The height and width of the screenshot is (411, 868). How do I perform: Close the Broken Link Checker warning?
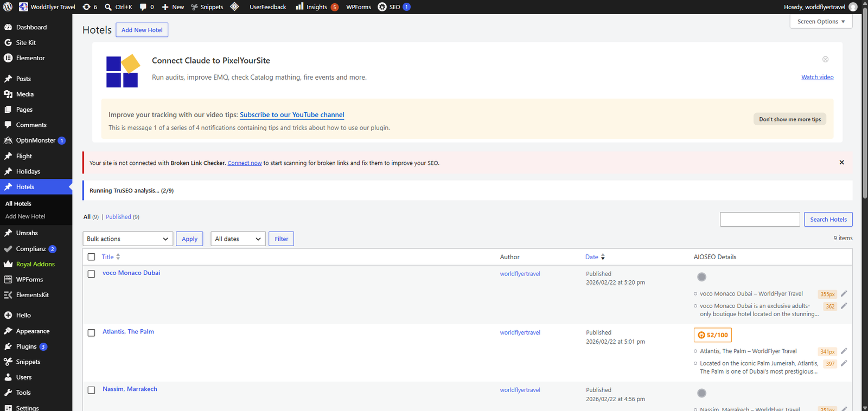pos(841,163)
